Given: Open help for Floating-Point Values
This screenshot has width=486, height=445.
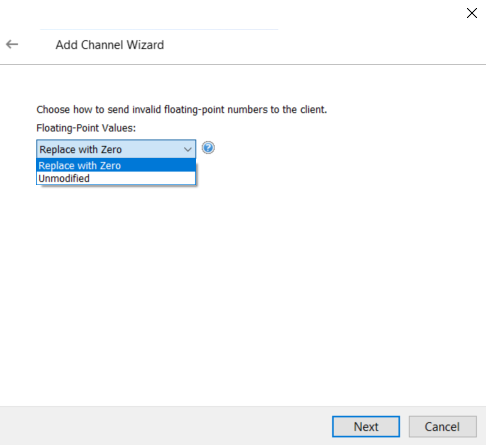Looking at the screenshot, I should pyautogui.click(x=208, y=148).
